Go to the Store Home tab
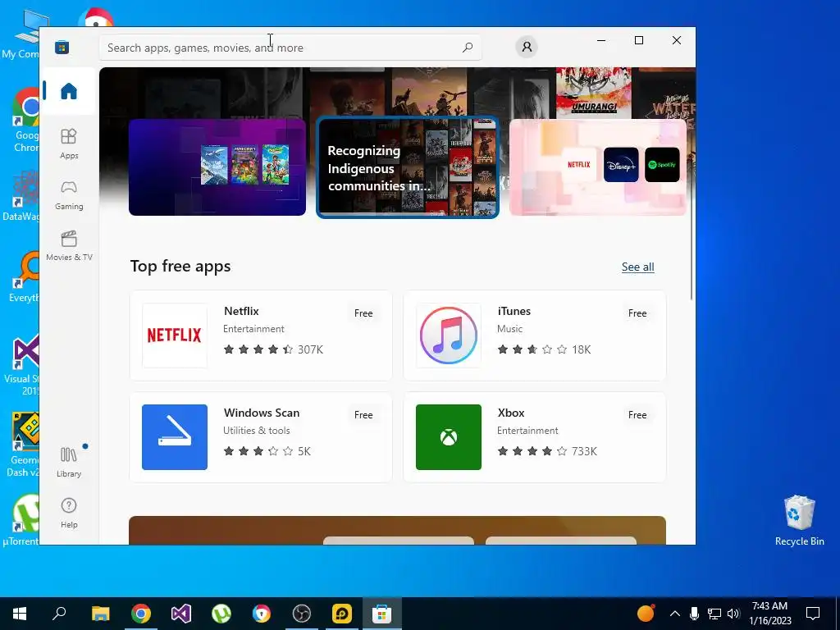Image resolution: width=840 pixels, height=630 pixels. pos(69,91)
